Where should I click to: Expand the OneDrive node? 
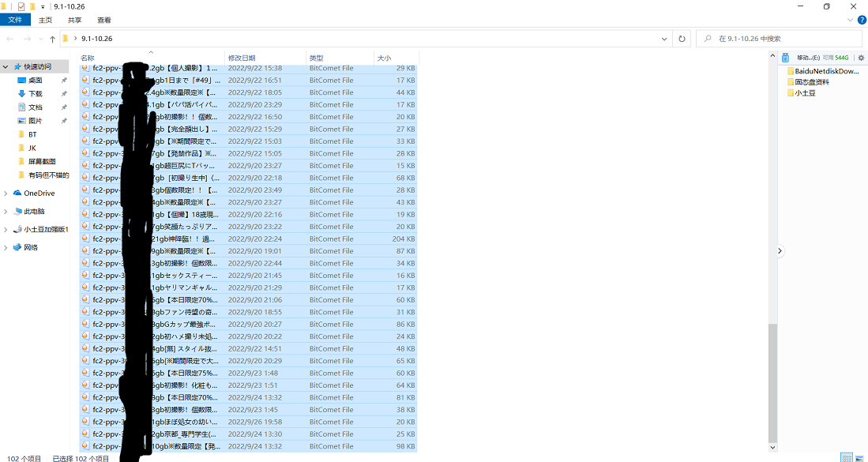pyautogui.click(x=6, y=193)
